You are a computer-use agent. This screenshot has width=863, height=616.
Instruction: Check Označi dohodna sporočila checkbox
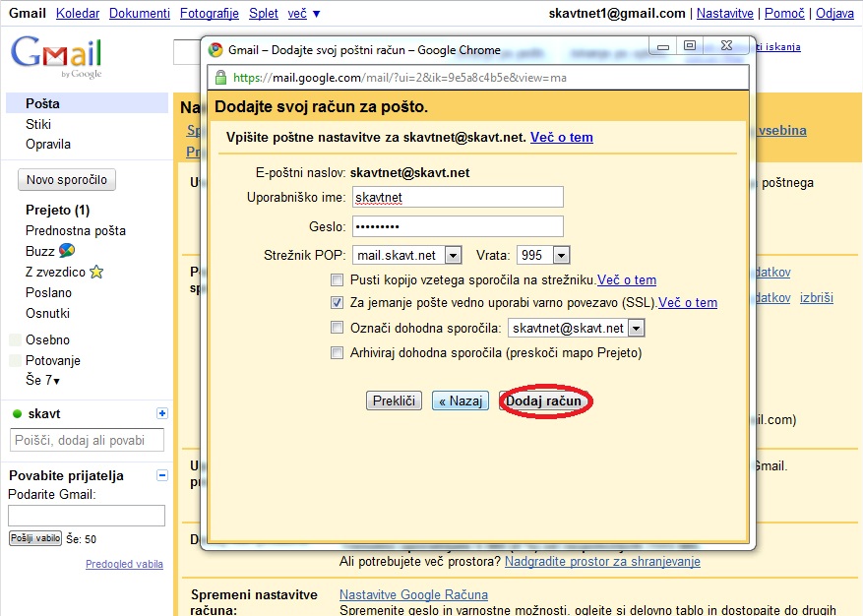point(337,328)
